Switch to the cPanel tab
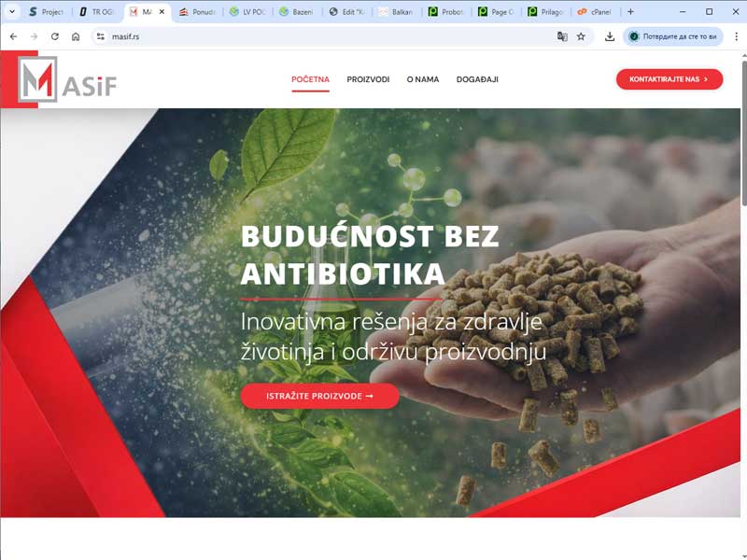The image size is (747, 560). click(x=594, y=12)
